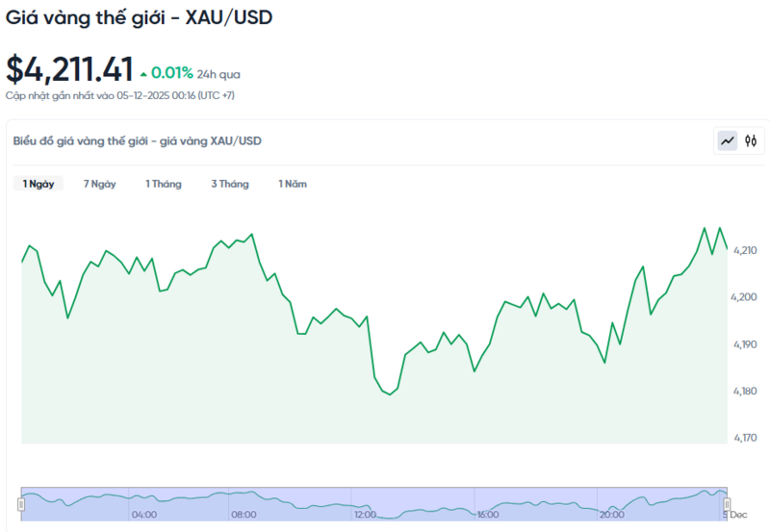Switch to the line chart view icon
The height and width of the screenshot is (532, 770).
[x=728, y=141]
